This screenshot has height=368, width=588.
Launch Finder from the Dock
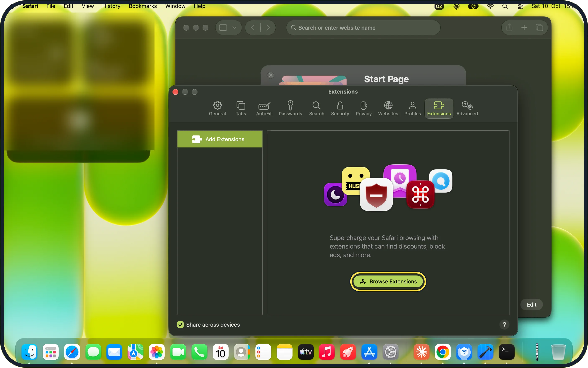pyautogui.click(x=29, y=352)
